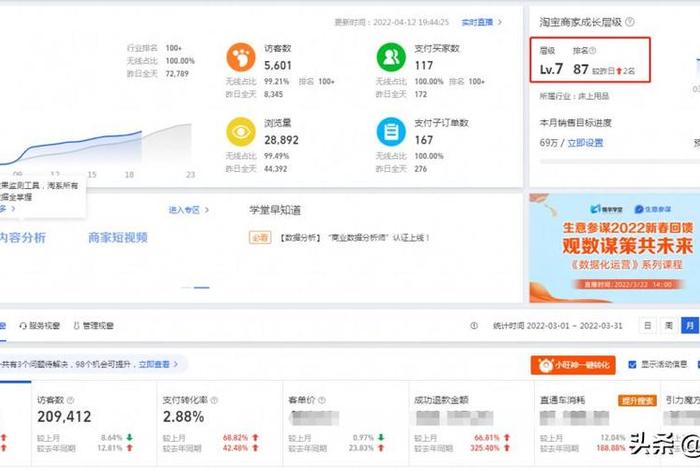Toggle the 显示活动信息 checkbox
Image resolution: width=700 pixels, height=470 pixels.
[632, 365]
